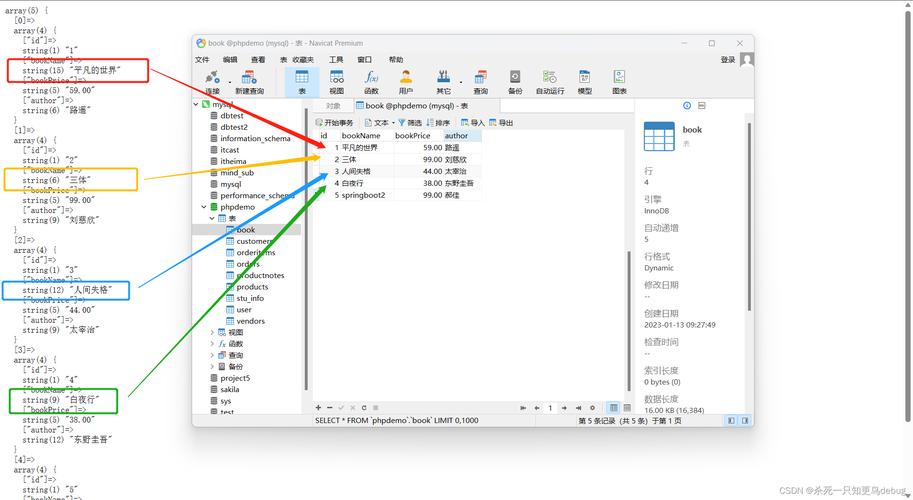Click the bookPrice column header

[413, 136]
